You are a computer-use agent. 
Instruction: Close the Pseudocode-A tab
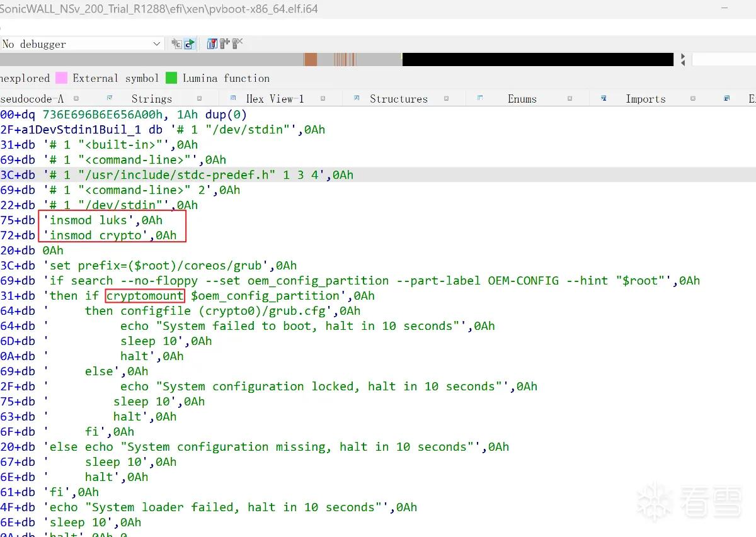click(x=76, y=99)
